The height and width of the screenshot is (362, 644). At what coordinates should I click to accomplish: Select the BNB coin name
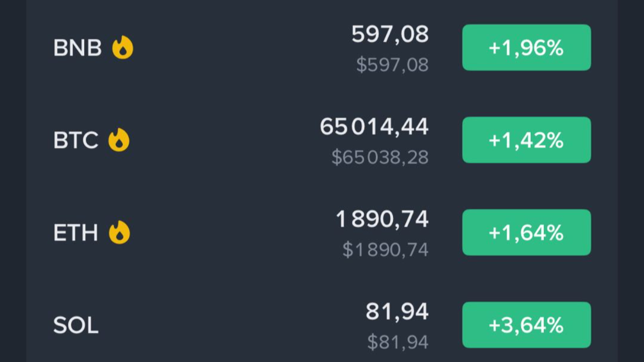point(77,48)
